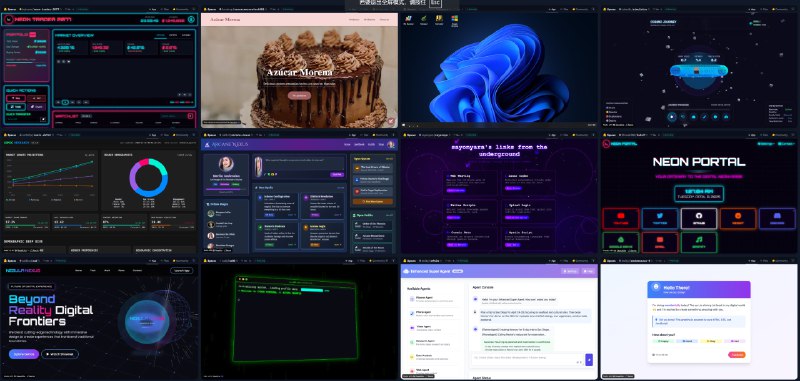Select Phone Agent in Available Agents list
The width and height of the screenshot is (800, 381).
point(433,314)
